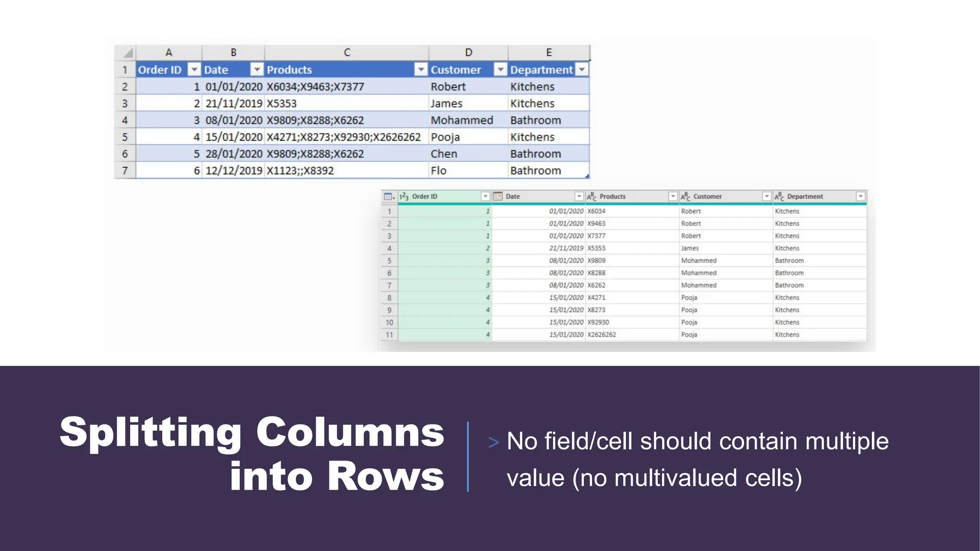Open Power Query Date column dropdown
980x551 pixels.
click(579, 197)
